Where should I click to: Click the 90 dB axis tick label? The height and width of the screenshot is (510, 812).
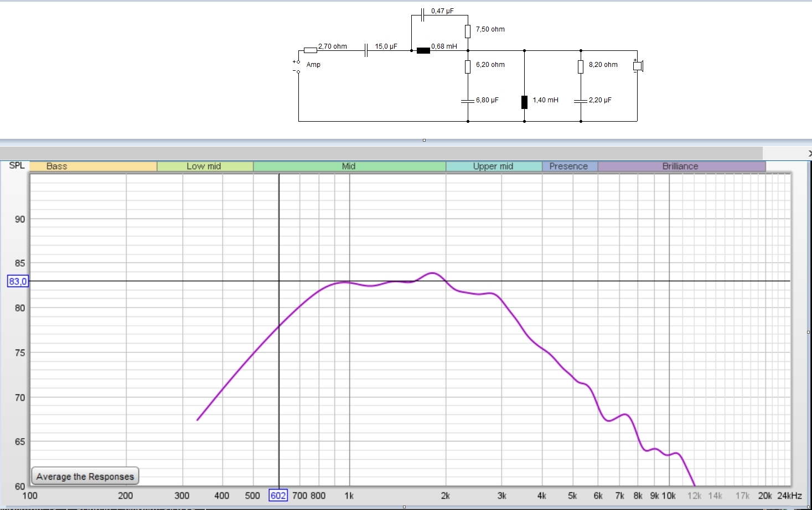click(20, 219)
